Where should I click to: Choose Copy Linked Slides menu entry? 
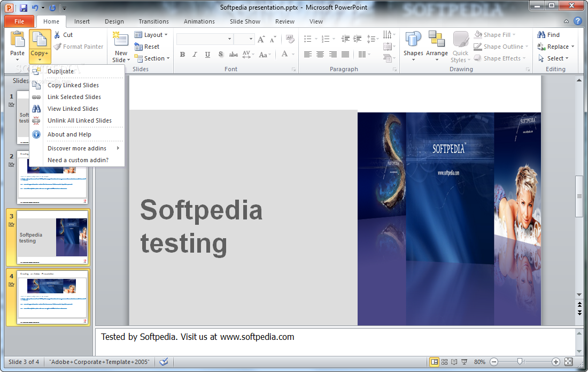pyautogui.click(x=78, y=85)
